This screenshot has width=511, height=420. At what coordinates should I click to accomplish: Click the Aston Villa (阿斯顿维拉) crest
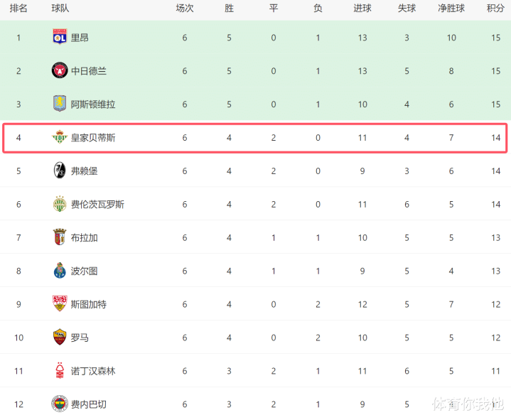click(60, 104)
